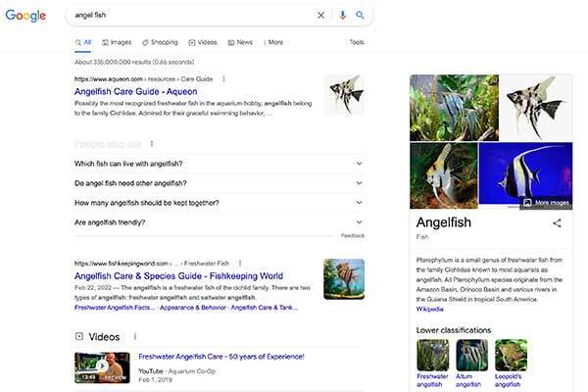Image resolution: width=588 pixels, height=392 pixels.
Task: Open Altum angelfish classification thumbnail
Action: 471,355
